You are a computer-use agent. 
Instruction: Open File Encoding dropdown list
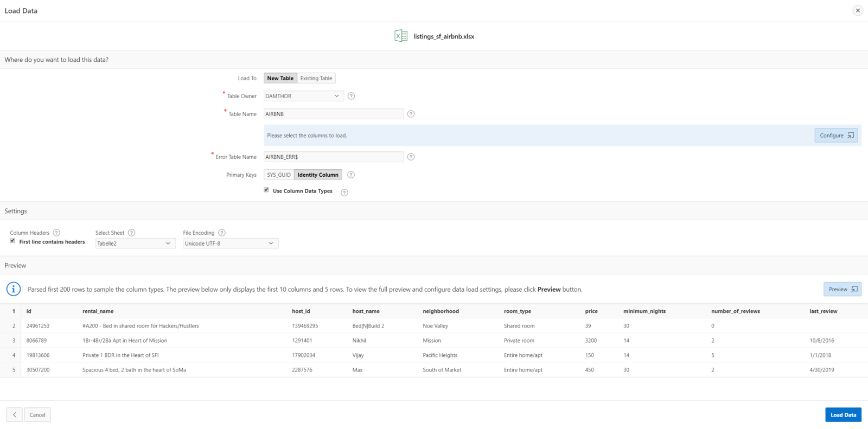pyautogui.click(x=230, y=244)
